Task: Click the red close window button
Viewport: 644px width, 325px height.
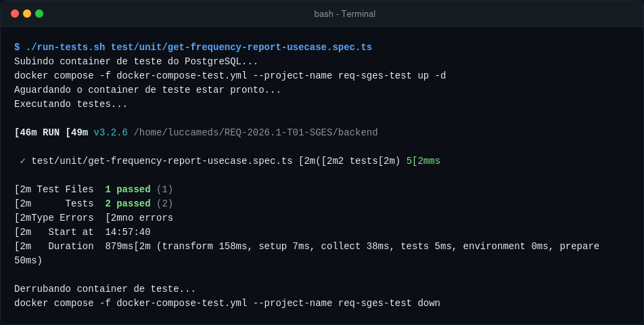Action: pos(15,14)
